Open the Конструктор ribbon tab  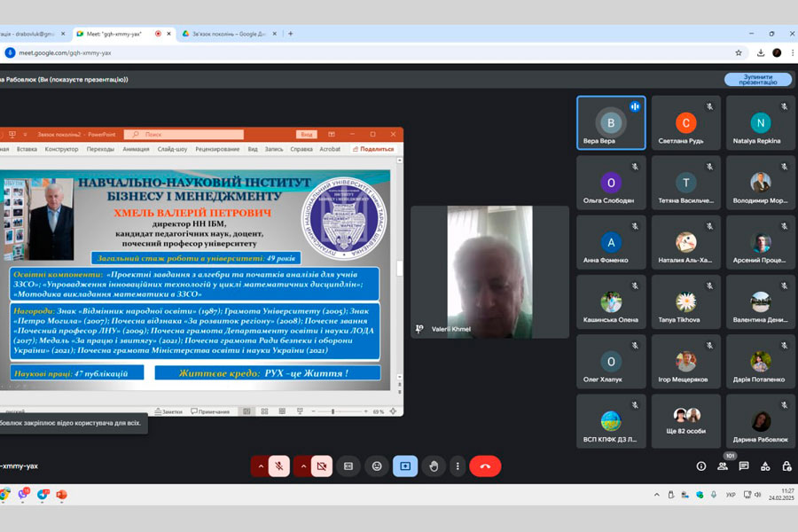tap(61, 149)
